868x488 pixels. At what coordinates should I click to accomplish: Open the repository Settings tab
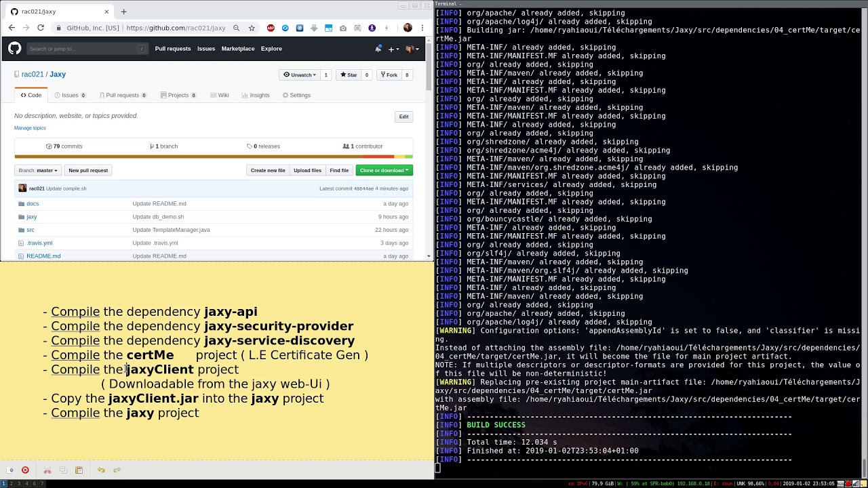tap(296, 96)
